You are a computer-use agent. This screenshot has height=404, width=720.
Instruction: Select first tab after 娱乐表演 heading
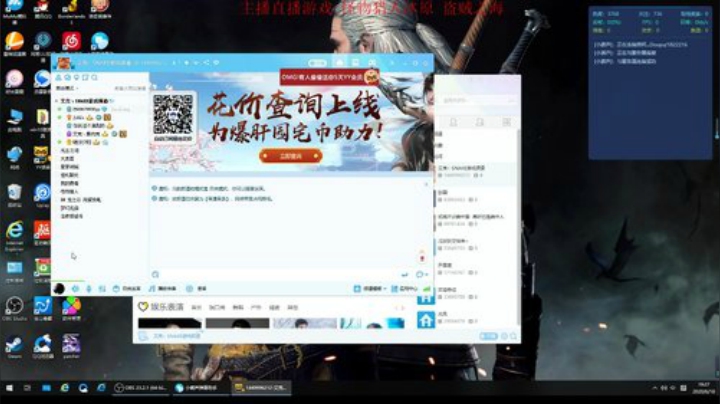click(x=196, y=308)
